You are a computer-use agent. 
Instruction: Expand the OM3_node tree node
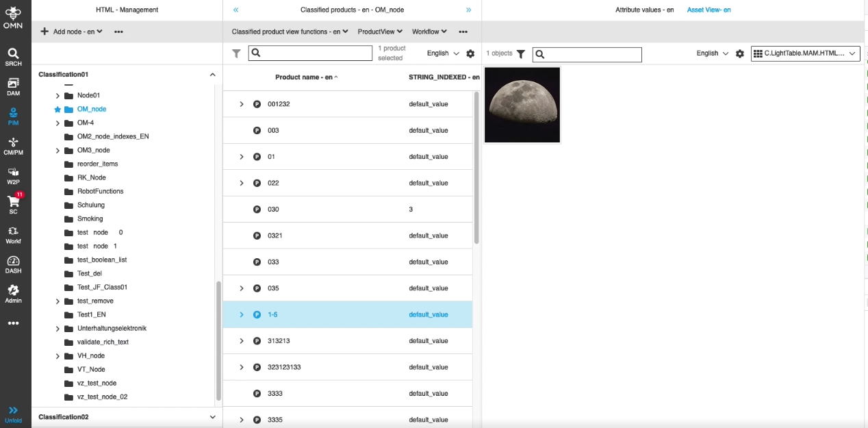point(58,151)
